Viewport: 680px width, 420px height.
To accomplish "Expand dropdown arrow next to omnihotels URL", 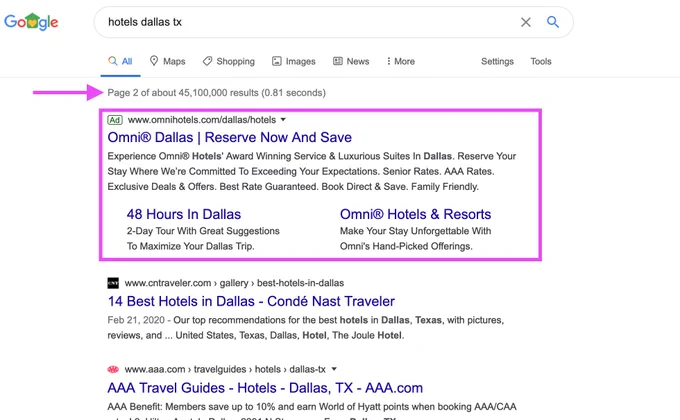I will (283, 119).
